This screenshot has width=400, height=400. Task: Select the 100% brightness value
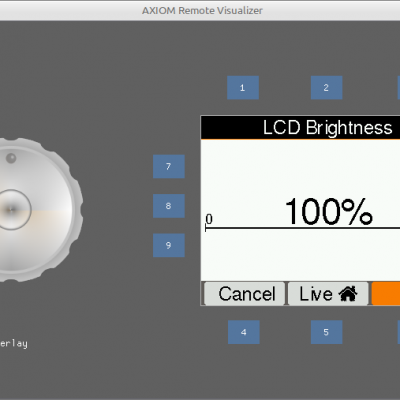[x=329, y=212]
